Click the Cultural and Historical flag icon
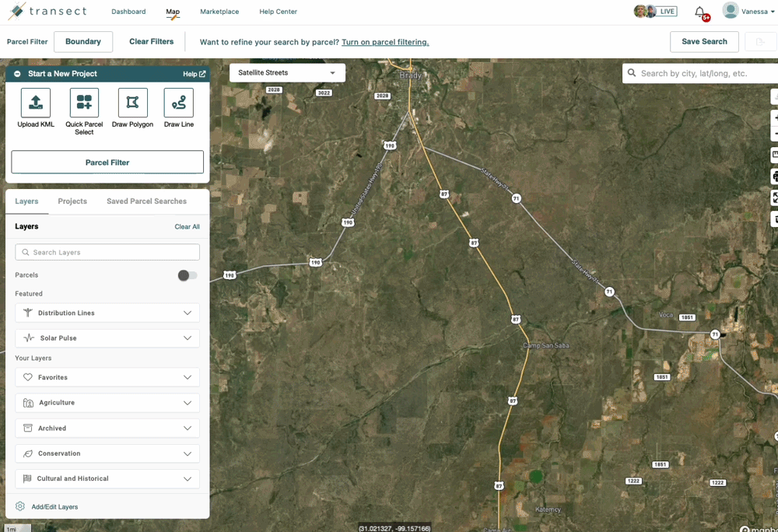This screenshot has height=532, width=778. coord(27,478)
